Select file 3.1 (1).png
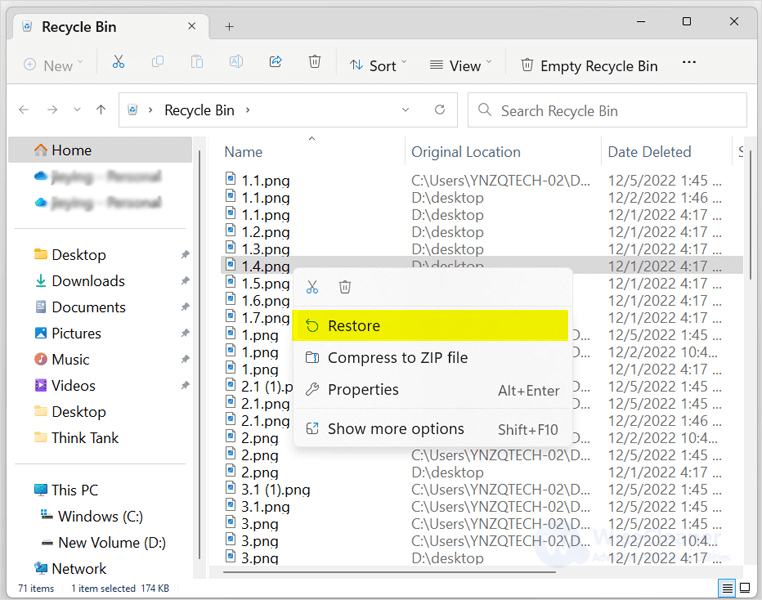 click(276, 490)
